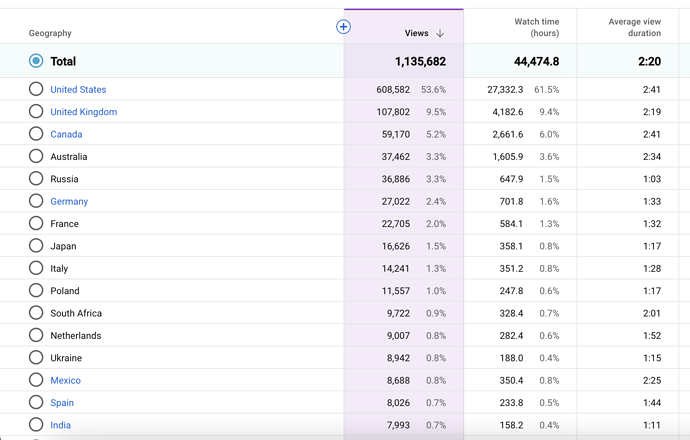Click the Australia country name
Screen dimensions: 690x440
coord(69,157)
